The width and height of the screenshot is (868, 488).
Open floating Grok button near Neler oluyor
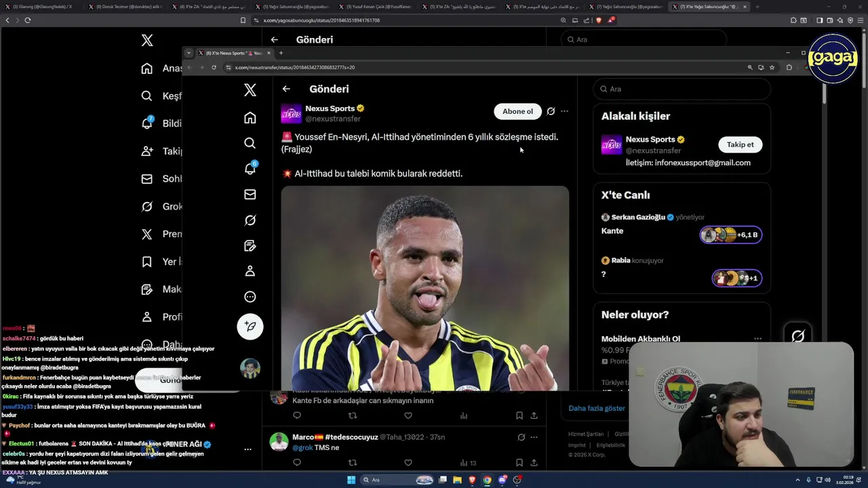tap(798, 336)
